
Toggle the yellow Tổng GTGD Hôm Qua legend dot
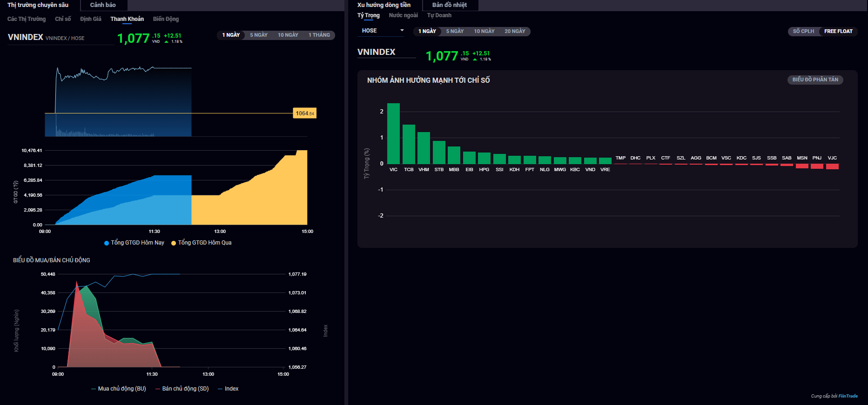(174, 243)
